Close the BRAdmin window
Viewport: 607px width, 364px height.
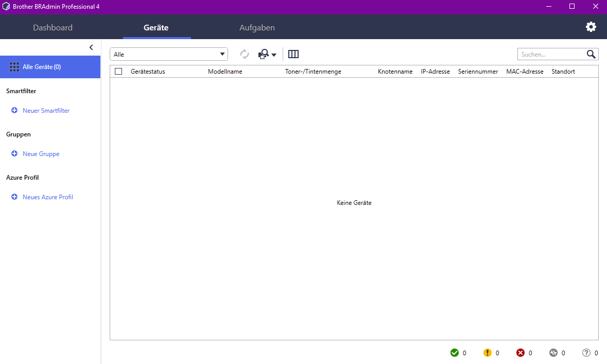pos(595,7)
